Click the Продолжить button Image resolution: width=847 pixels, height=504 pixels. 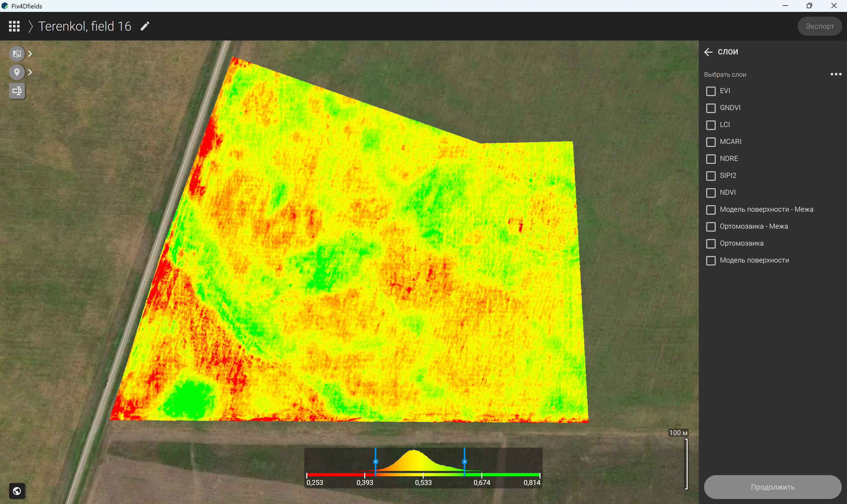[773, 487]
